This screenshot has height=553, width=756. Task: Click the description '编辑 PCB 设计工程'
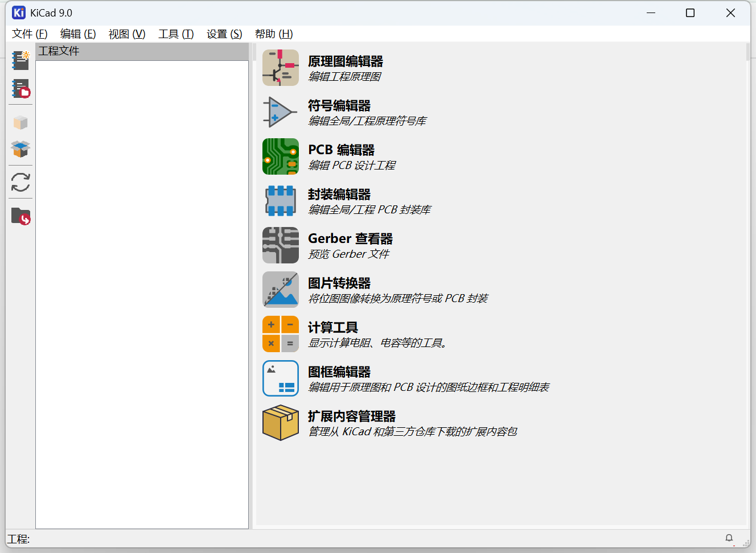(x=352, y=166)
